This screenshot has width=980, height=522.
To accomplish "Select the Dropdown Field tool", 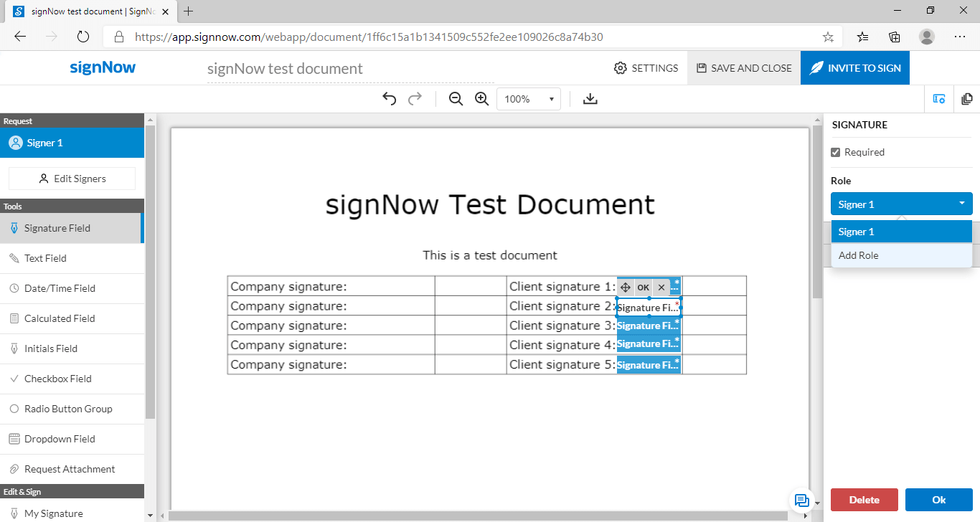I will tap(72, 439).
